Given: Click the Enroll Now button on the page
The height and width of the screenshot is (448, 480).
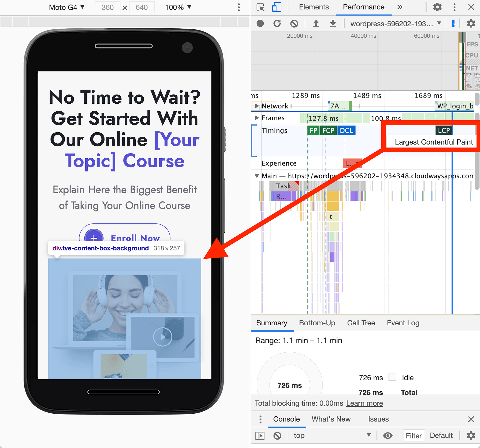Looking at the screenshot, I should 135,238.
